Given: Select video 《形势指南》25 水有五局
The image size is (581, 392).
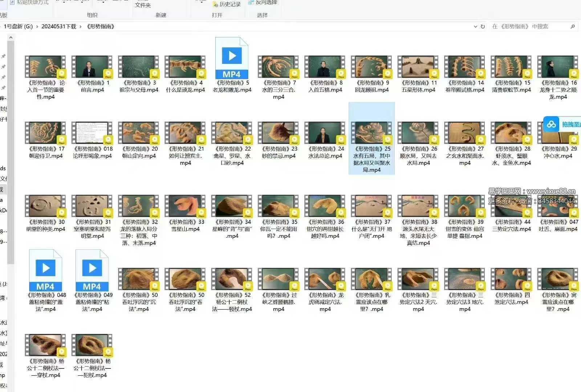Looking at the screenshot, I should pos(371,133).
